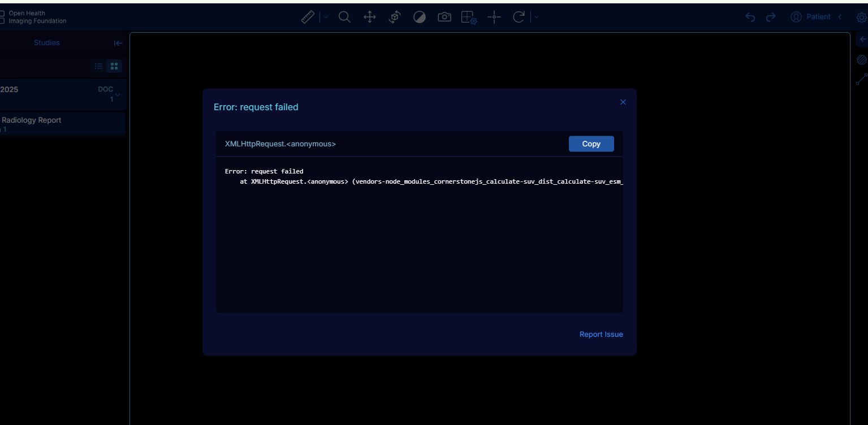
Task: Activate the Crosshairs tool
Action: (x=494, y=17)
